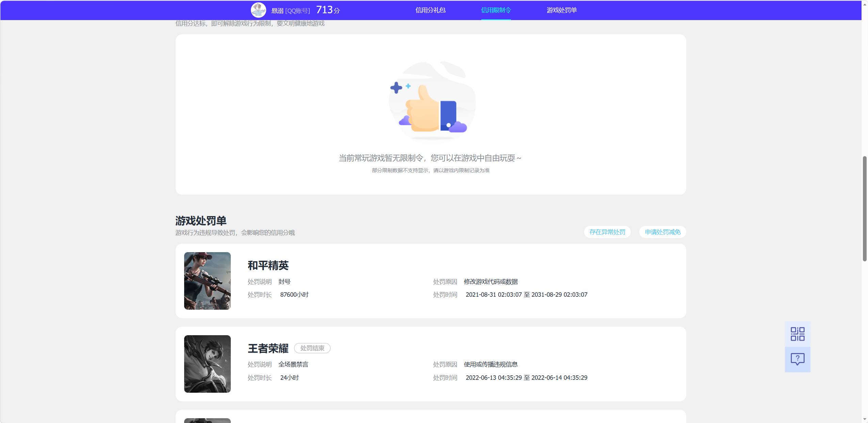
Task: Open the QR code floating icon
Action: (x=797, y=334)
